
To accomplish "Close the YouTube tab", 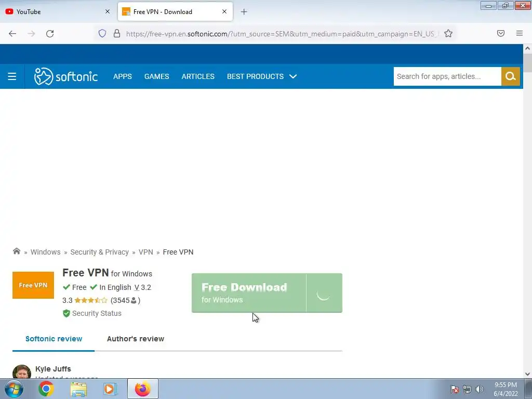I will tap(107, 11).
